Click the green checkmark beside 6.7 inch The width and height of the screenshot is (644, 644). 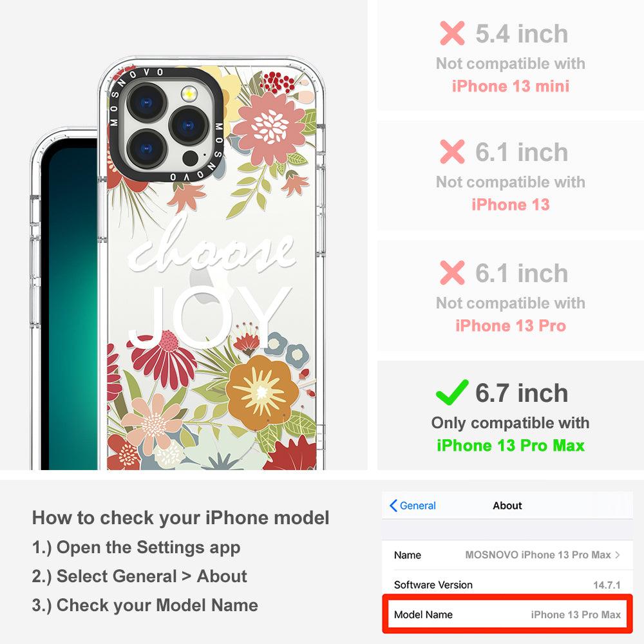pos(452,392)
